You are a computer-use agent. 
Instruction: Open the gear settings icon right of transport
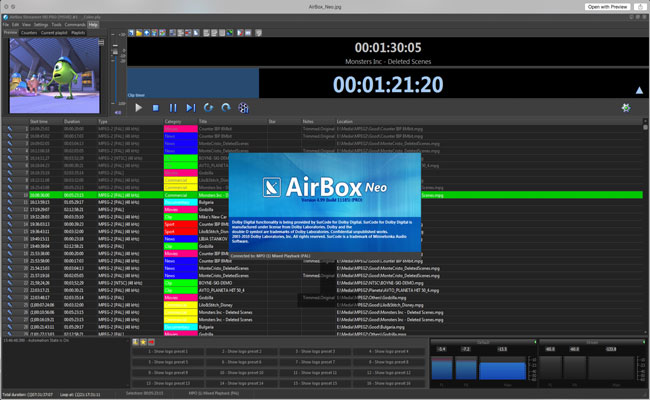[x=626, y=108]
